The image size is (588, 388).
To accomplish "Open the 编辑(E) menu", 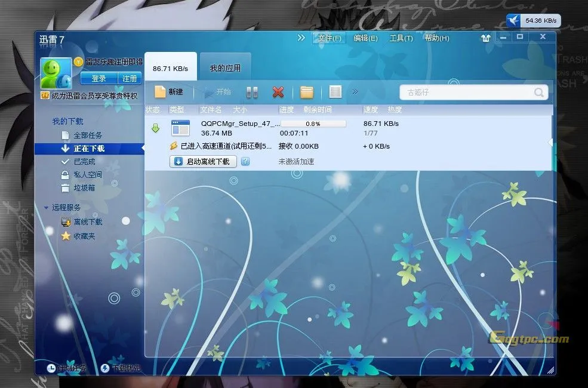I will point(365,38).
